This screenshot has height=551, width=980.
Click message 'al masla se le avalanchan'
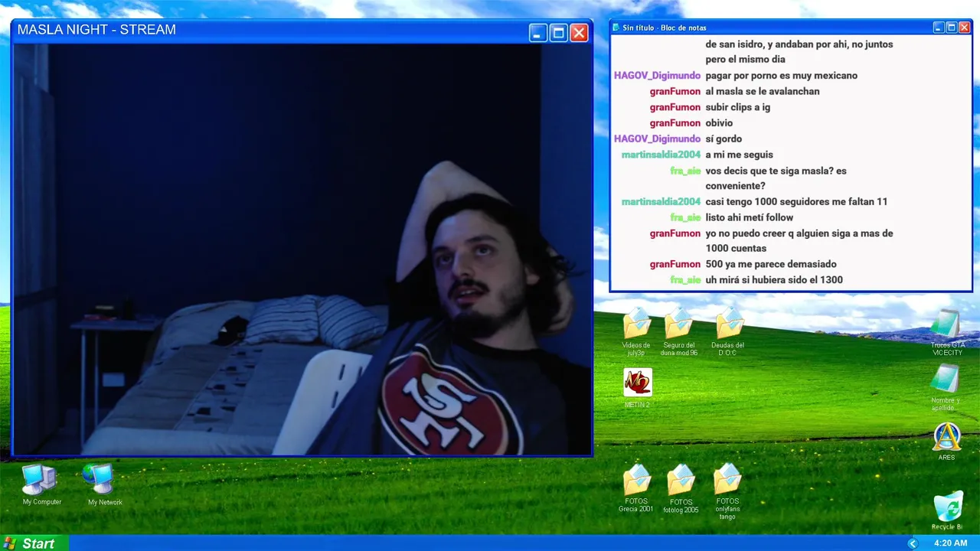[763, 91]
